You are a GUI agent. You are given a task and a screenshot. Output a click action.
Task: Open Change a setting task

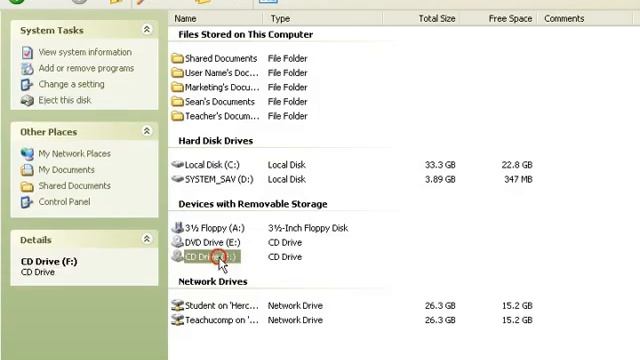(71, 84)
